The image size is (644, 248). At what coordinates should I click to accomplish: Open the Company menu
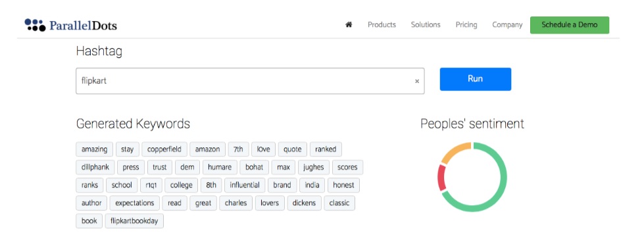(x=507, y=24)
